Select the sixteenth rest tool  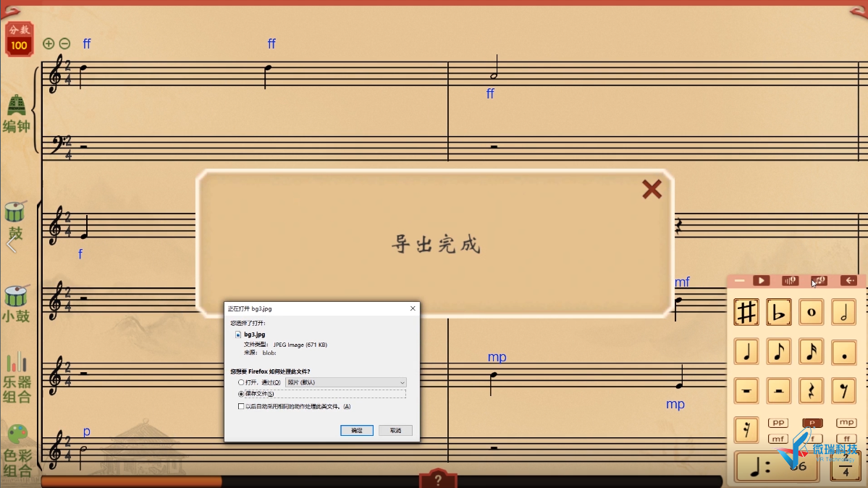point(746,430)
